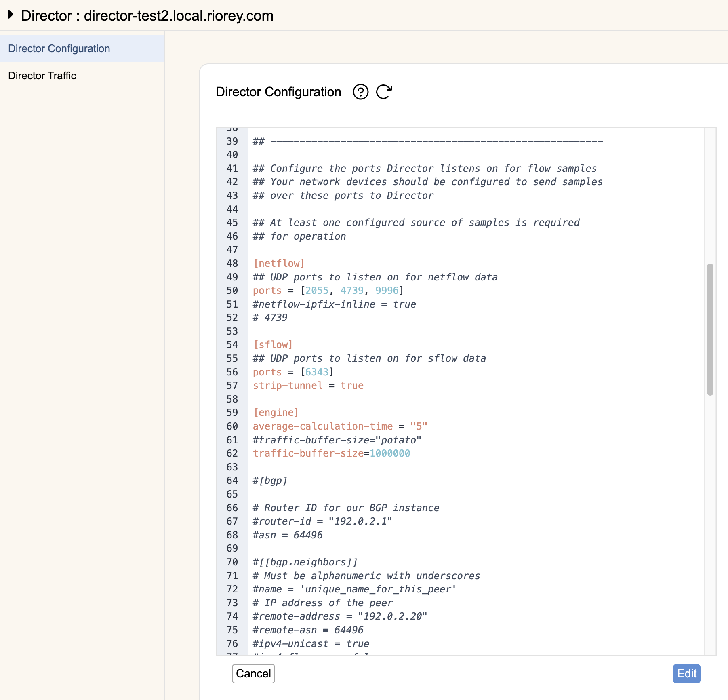
Task: Open the help icon beside Director Configuration
Action: coord(360,92)
